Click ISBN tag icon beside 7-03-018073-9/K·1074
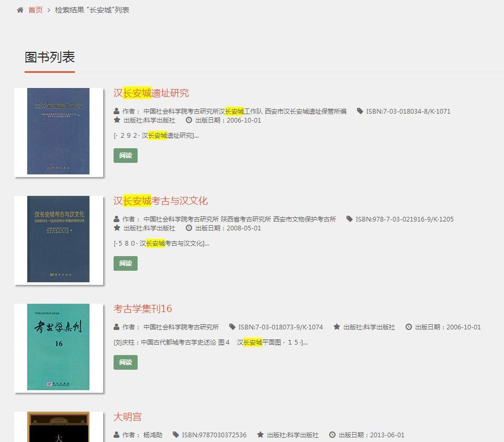This screenshot has height=442, width=504. click(x=232, y=327)
